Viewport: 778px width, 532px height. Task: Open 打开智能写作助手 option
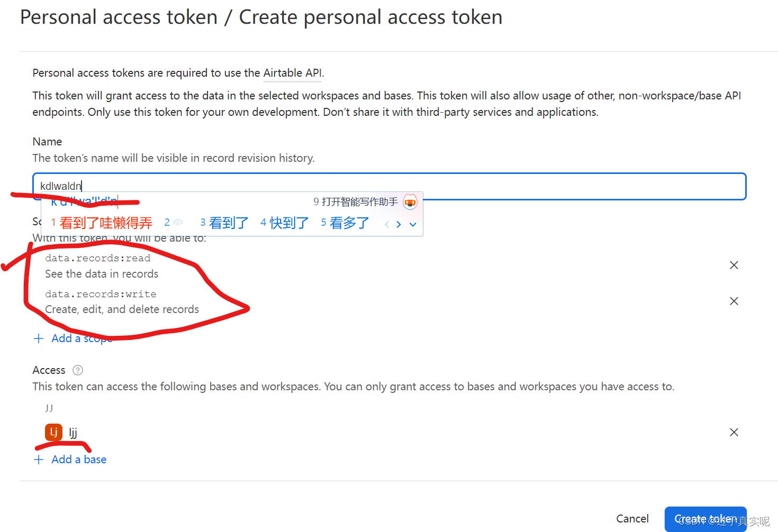coord(356,201)
